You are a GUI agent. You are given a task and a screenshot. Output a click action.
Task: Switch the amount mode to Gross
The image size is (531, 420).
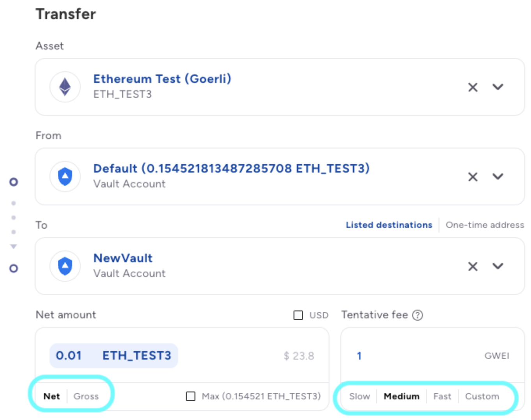pyautogui.click(x=86, y=396)
